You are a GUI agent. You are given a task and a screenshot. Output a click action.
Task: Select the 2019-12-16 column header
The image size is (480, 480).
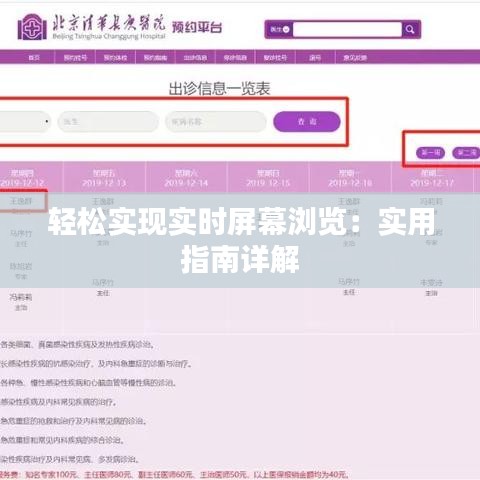pyautogui.click(x=350, y=178)
